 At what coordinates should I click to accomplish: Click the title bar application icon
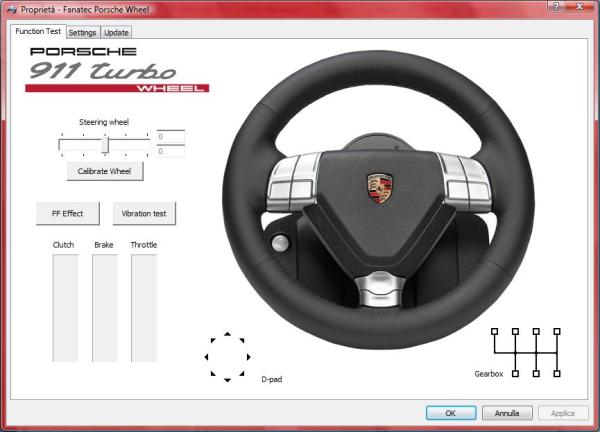pyautogui.click(x=11, y=10)
